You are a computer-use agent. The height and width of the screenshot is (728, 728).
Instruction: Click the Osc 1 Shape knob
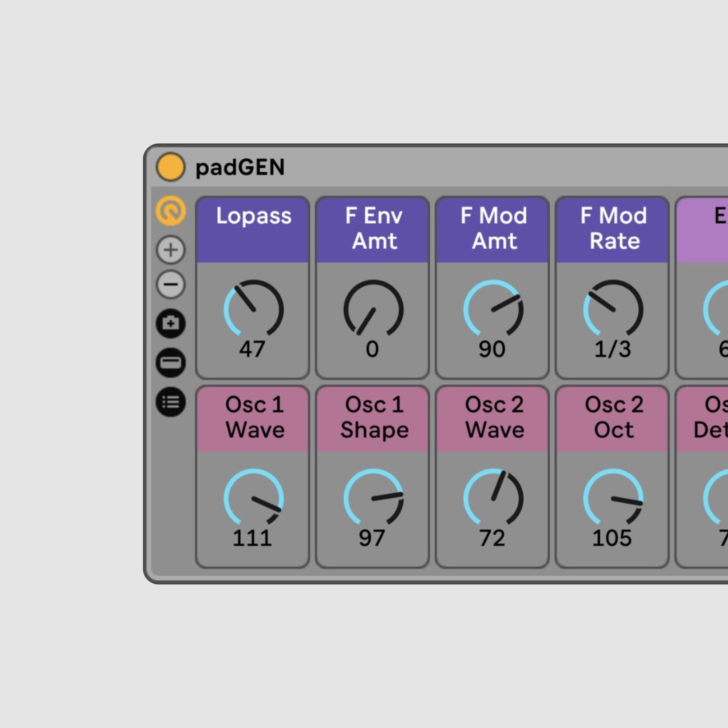point(373,498)
